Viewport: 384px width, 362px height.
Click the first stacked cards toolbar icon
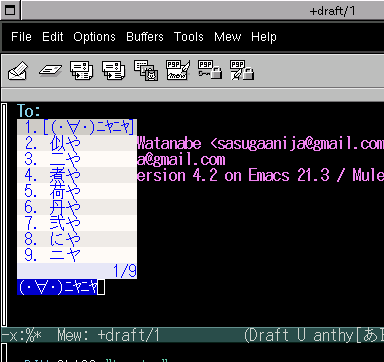pyautogui.click(x=82, y=70)
